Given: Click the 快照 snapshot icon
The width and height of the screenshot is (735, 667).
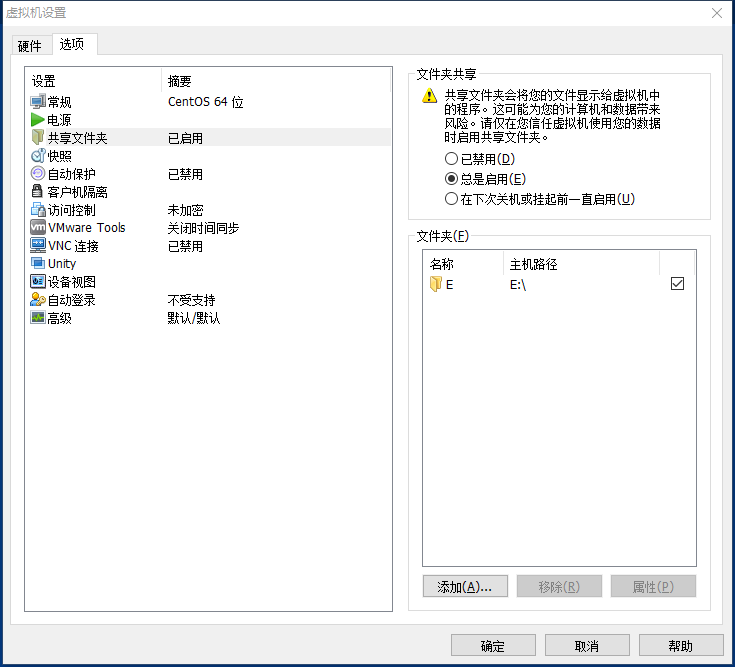Looking at the screenshot, I should (x=38, y=156).
